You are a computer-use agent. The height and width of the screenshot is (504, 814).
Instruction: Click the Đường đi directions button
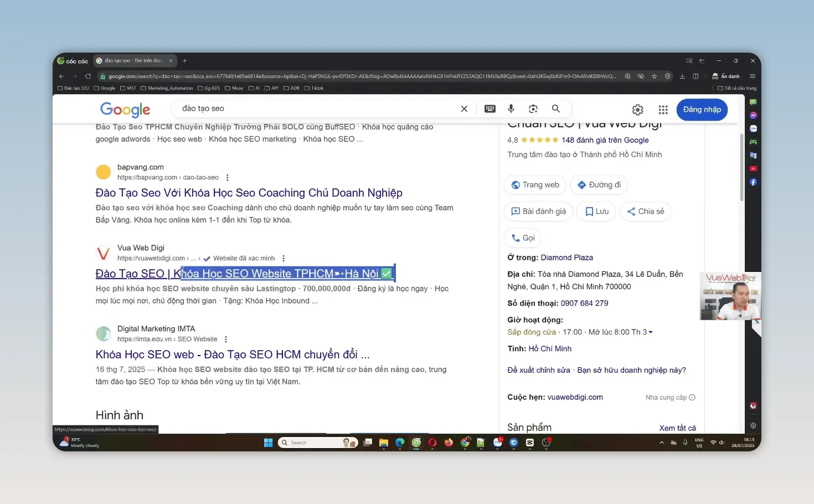(x=599, y=185)
